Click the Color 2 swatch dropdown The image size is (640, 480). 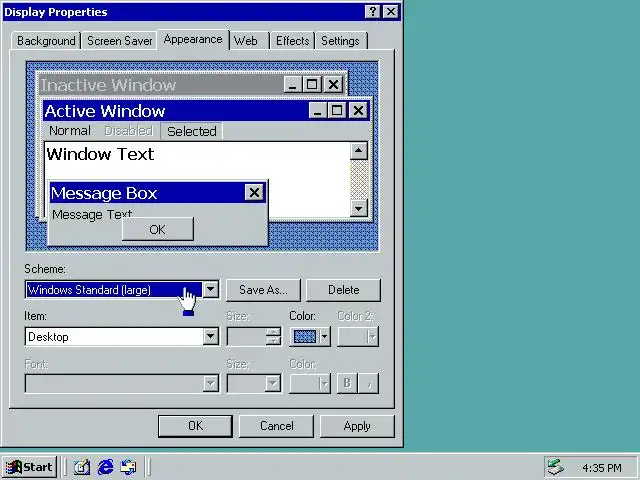(x=358, y=337)
